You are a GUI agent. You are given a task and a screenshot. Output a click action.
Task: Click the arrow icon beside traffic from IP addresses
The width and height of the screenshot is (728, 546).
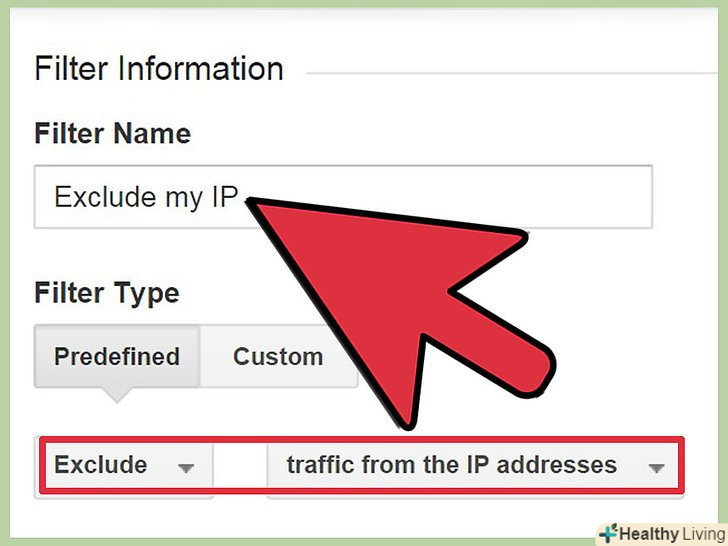click(x=656, y=468)
